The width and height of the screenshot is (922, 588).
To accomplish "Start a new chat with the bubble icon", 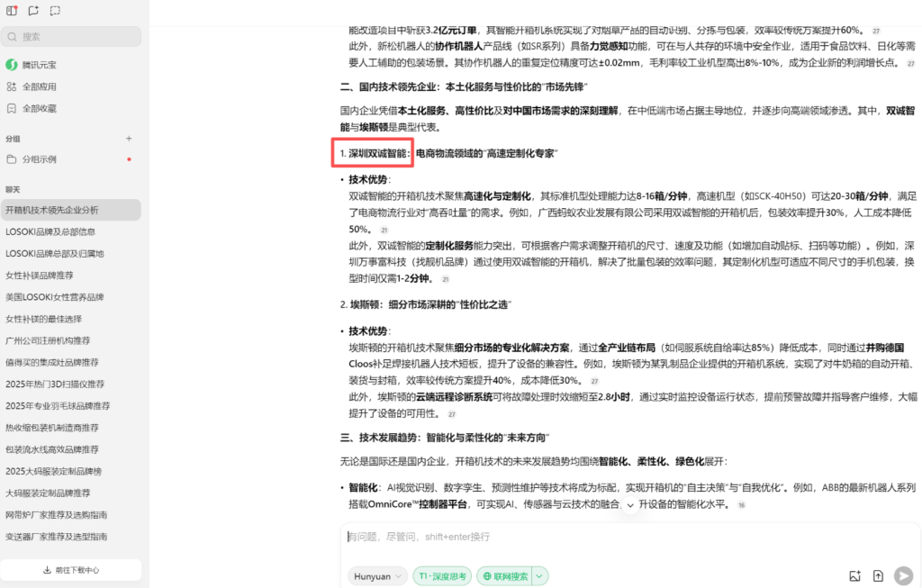I will [x=33, y=11].
